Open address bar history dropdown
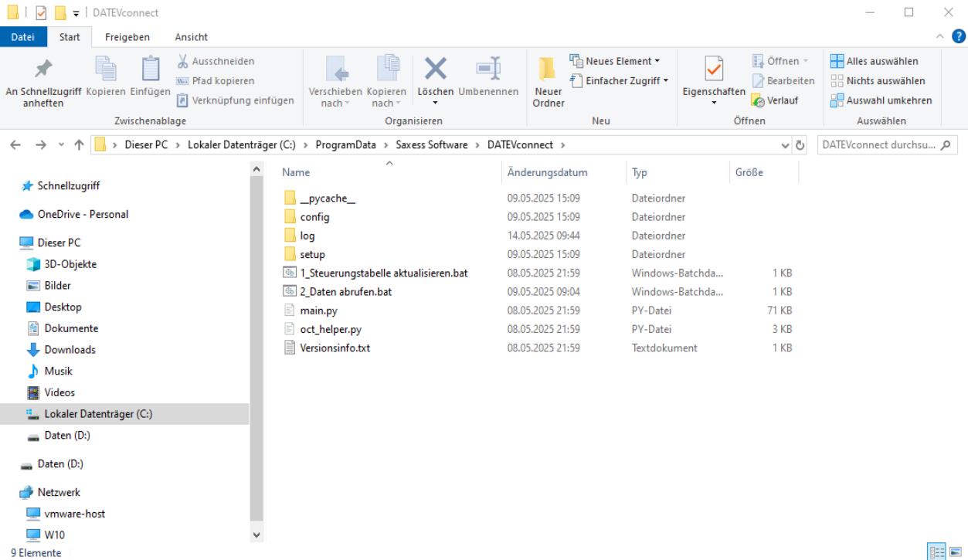The width and height of the screenshot is (968, 560). click(x=785, y=145)
